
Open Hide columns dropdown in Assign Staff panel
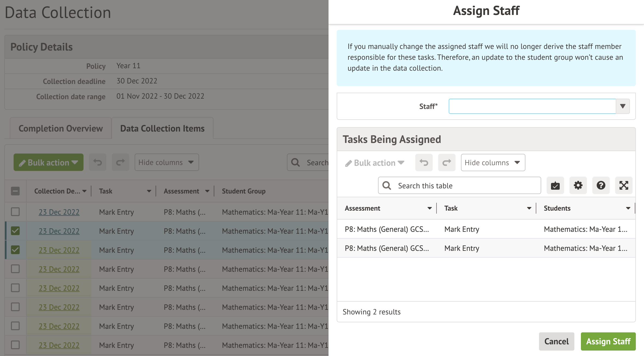pyautogui.click(x=493, y=163)
